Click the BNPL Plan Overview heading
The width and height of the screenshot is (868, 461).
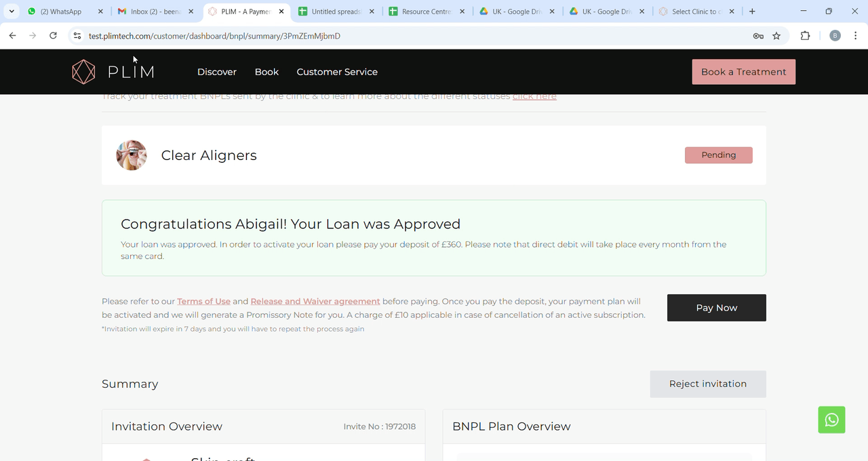coord(511,426)
